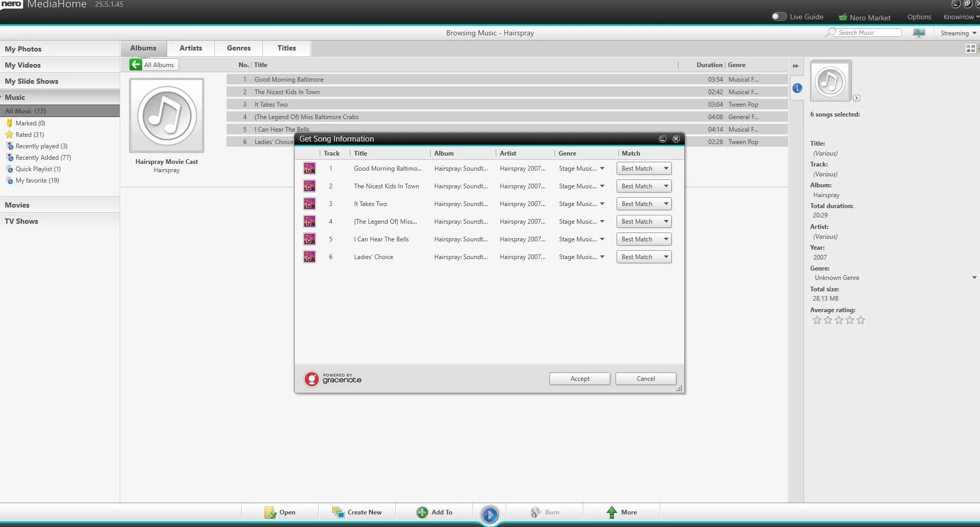Select track It Takes Two in main list
This screenshot has height=527, width=980.
(x=507, y=105)
